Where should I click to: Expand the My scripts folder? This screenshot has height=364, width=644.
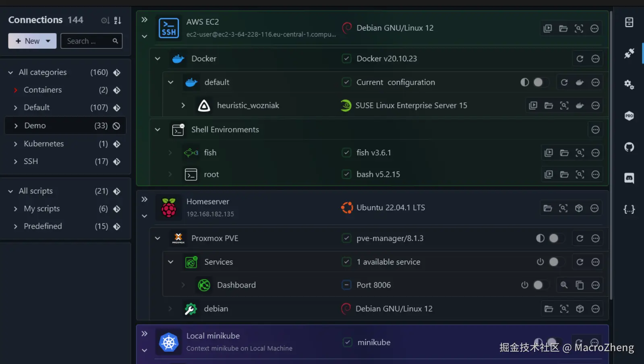tap(16, 209)
